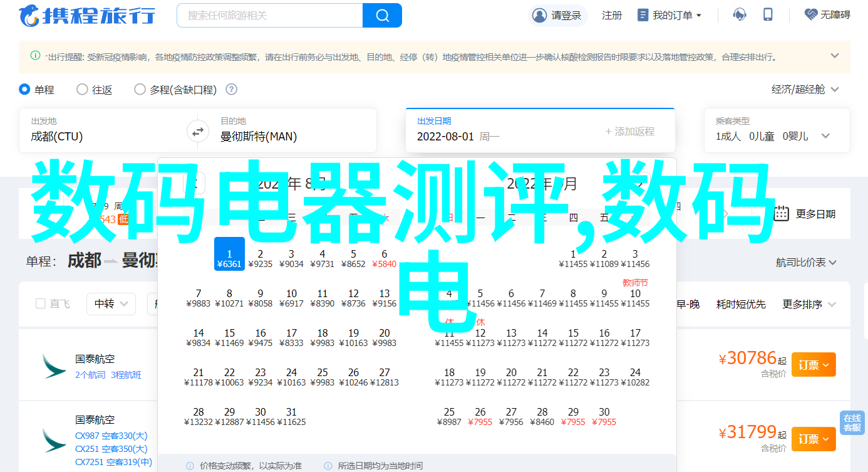Open 2个航司 3程航班 details link
868x472 pixels.
click(x=108, y=375)
